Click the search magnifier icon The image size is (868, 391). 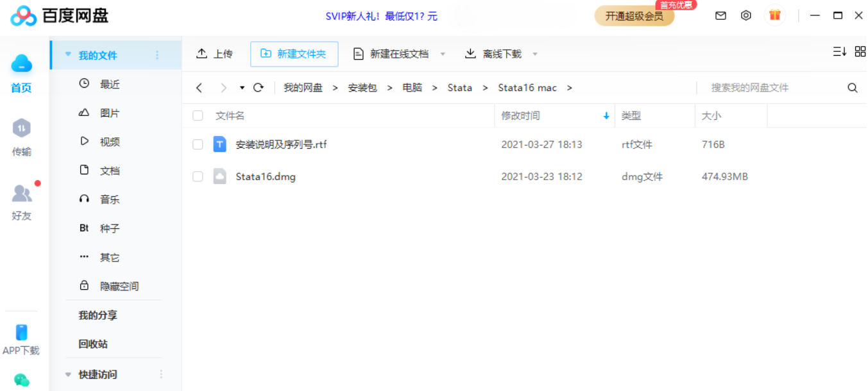point(853,88)
